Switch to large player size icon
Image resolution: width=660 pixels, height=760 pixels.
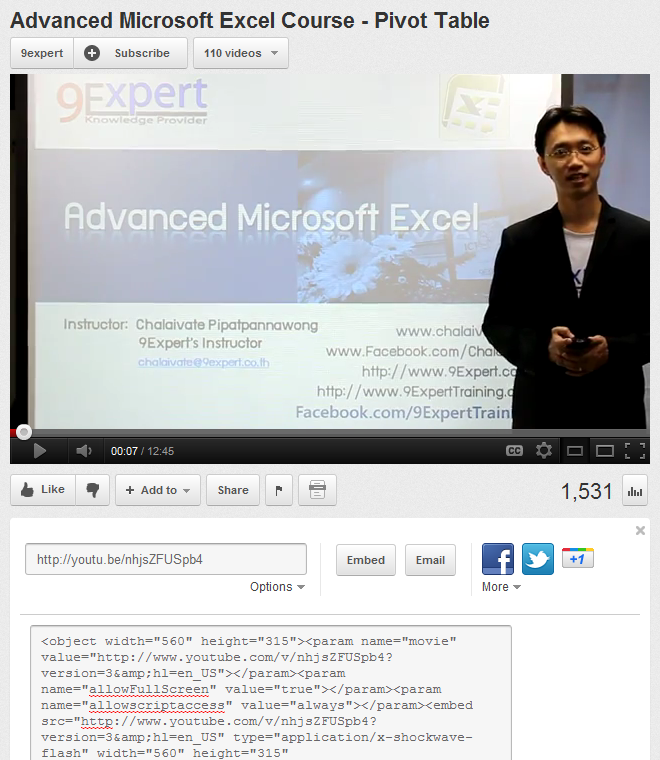point(604,451)
